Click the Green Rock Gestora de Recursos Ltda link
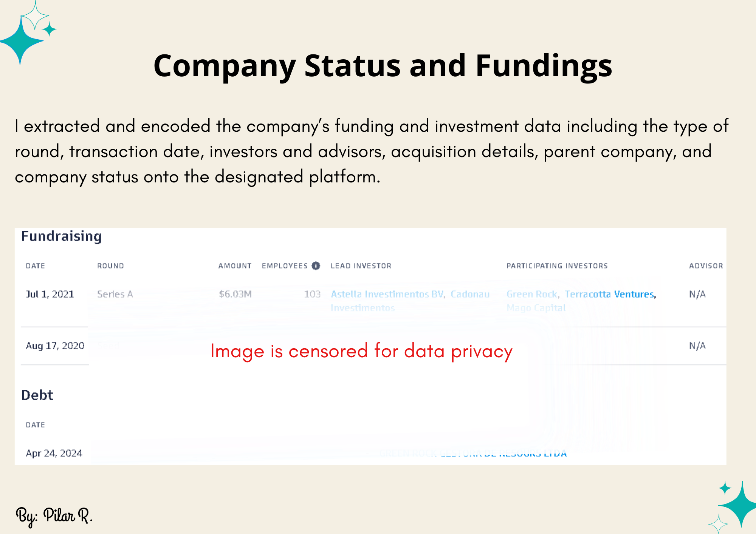The image size is (756, 534). [x=473, y=453]
